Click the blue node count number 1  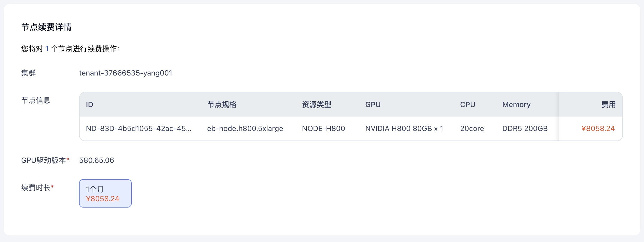click(x=47, y=49)
